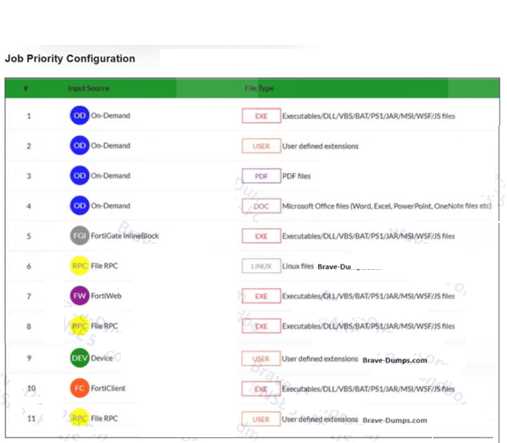Click the File RPC icon in row 8
This screenshot has width=507, height=443.
pos(80,326)
